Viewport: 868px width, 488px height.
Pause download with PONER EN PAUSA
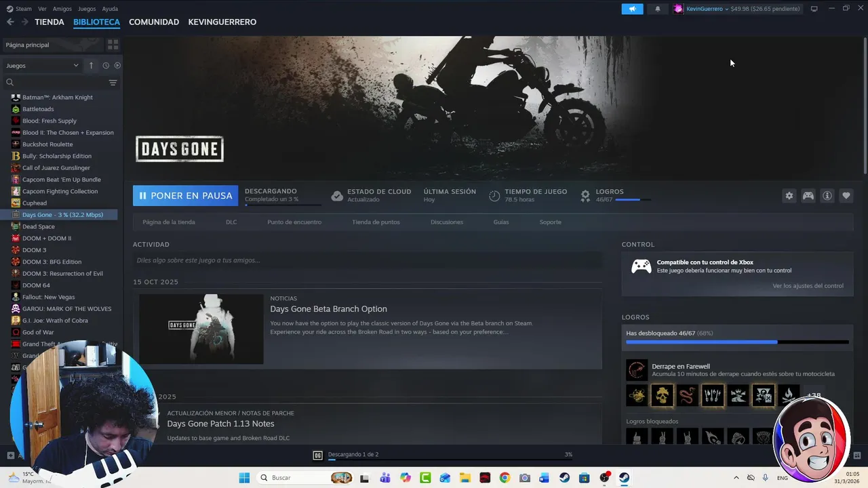point(185,196)
